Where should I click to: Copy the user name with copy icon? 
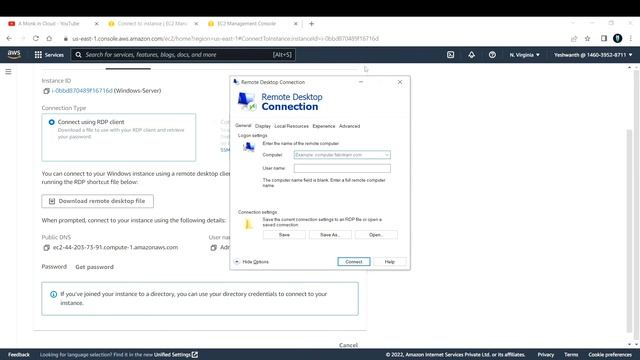(213, 247)
